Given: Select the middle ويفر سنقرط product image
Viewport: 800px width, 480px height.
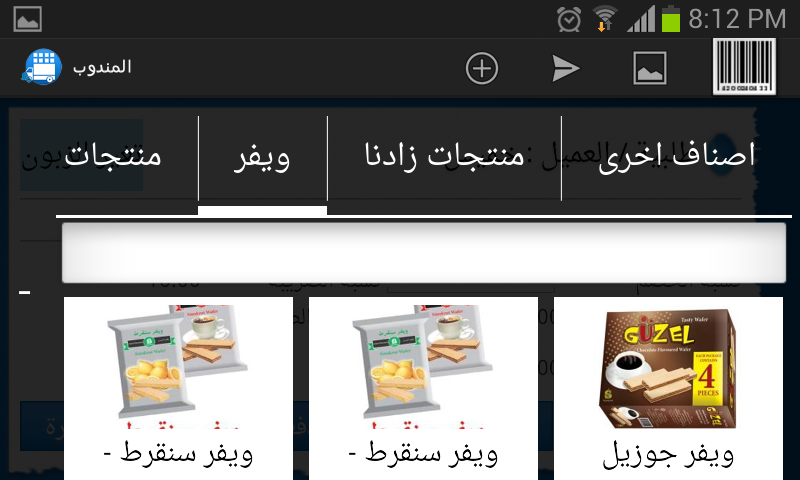Looking at the screenshot, I should [x=423, y=363].
